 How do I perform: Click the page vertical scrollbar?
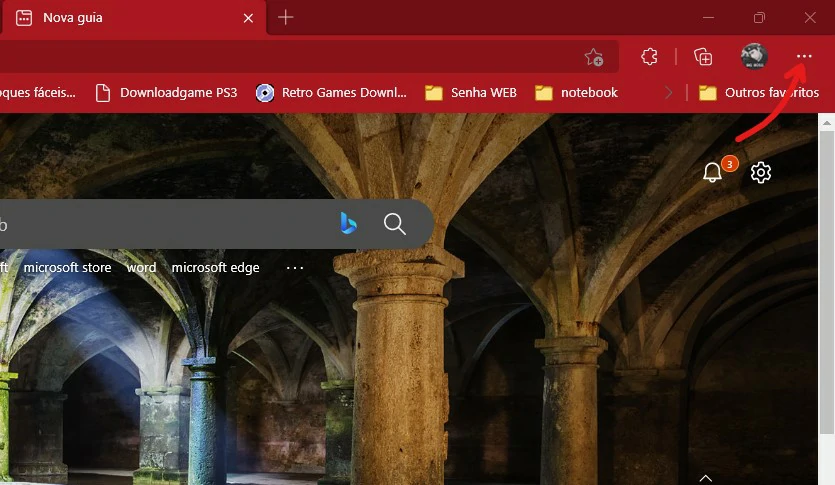(x=826, y=282)
